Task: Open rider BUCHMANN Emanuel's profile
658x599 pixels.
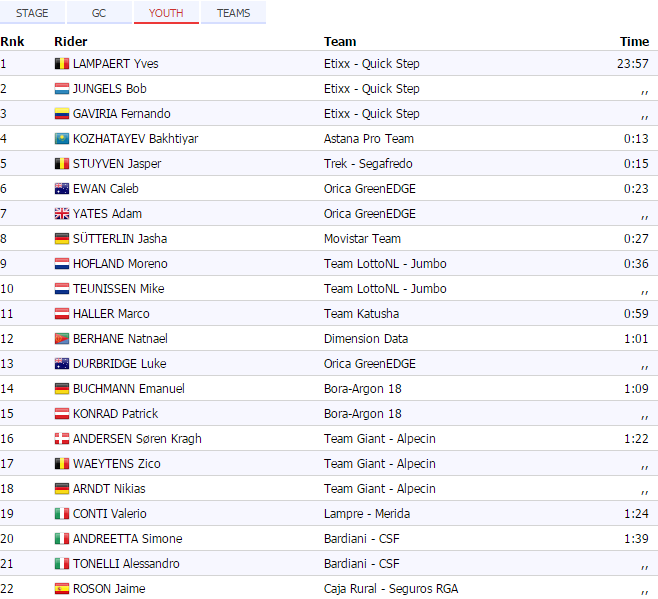Action: 128,389
